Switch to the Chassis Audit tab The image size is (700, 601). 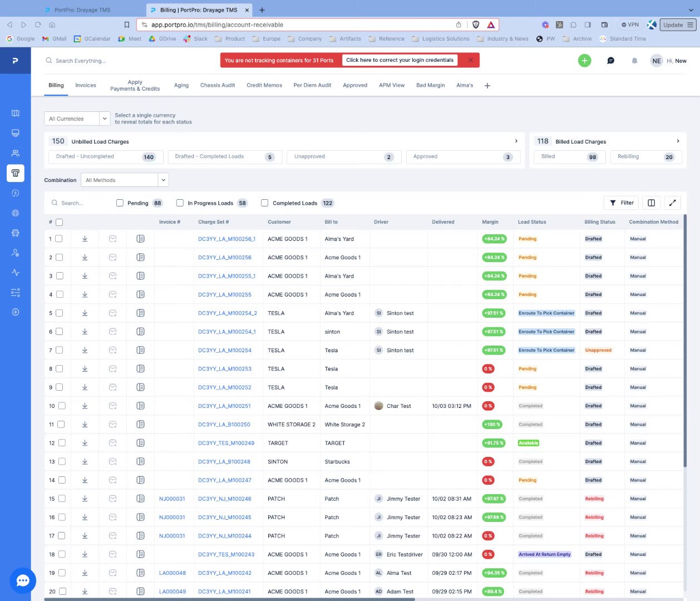(218, 85)
